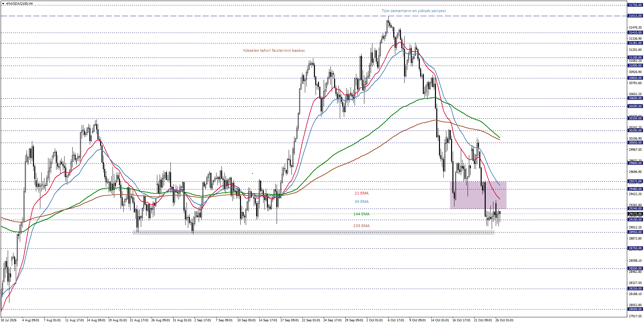Click the 29800.00 price level tag
This screenshot has width=644, height=324.
coord(635,163)
